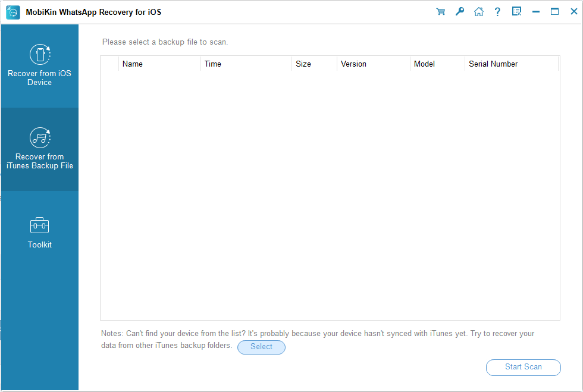Open the Toolkit toolbox icon

point(39,225)
